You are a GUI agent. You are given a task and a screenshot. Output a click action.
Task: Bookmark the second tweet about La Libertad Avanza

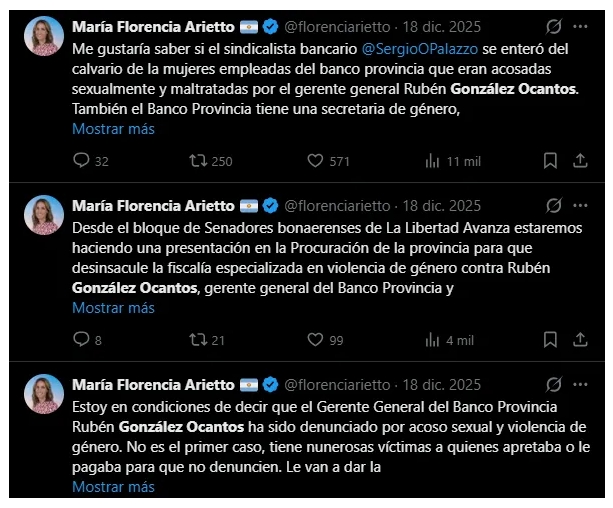tap(550, 340)
